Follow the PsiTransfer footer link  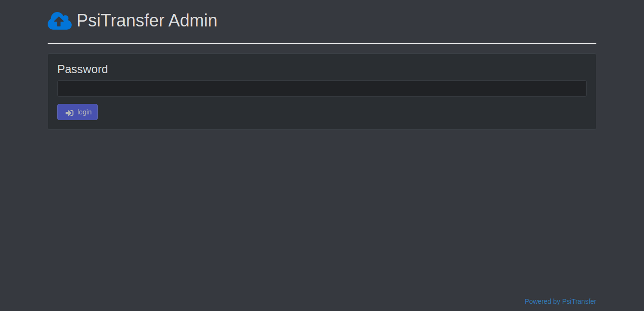coord(579,301)
